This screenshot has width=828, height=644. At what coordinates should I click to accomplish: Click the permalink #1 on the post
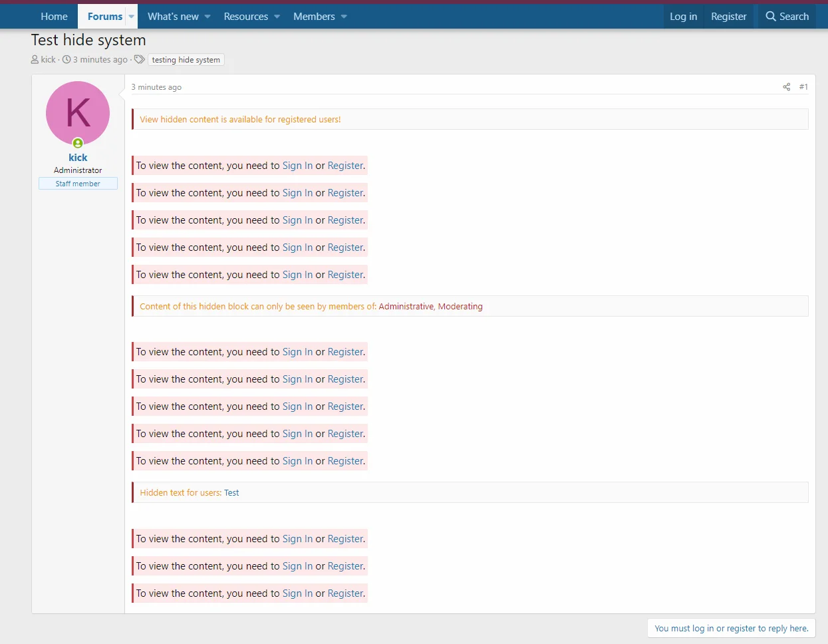(x=803, y=86)
